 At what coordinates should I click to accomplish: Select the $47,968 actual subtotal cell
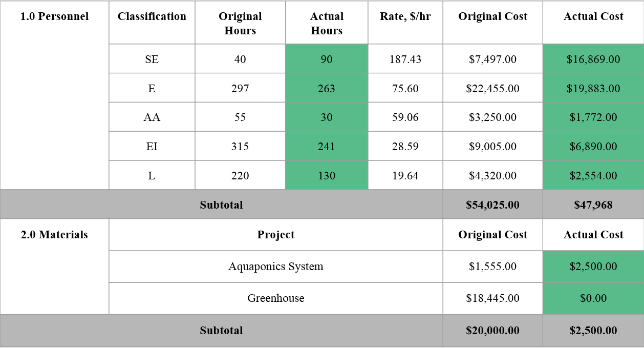[593, 205]
